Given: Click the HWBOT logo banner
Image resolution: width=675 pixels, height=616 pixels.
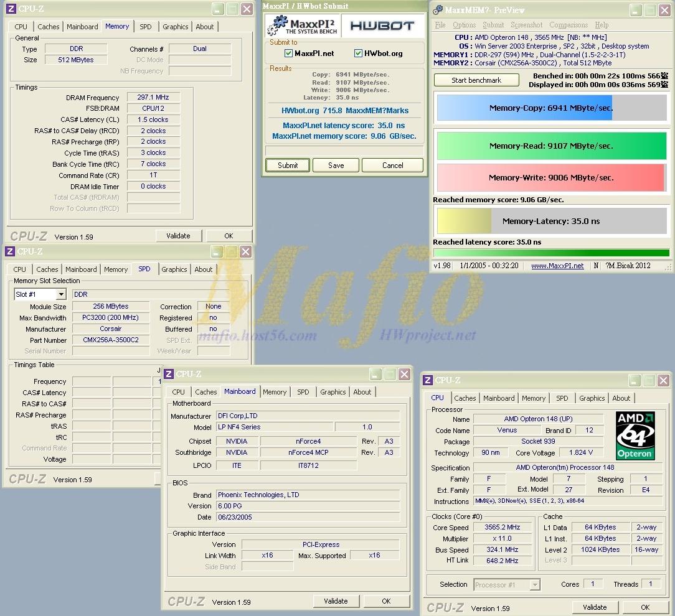Looking at the screenshot, I should point(382,26).
